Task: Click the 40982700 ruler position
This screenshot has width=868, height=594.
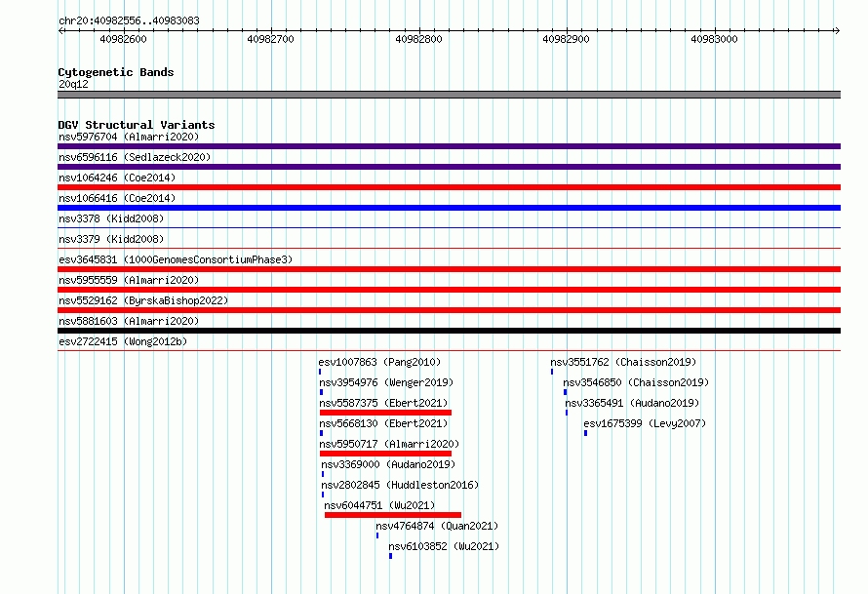Action: 271,39
